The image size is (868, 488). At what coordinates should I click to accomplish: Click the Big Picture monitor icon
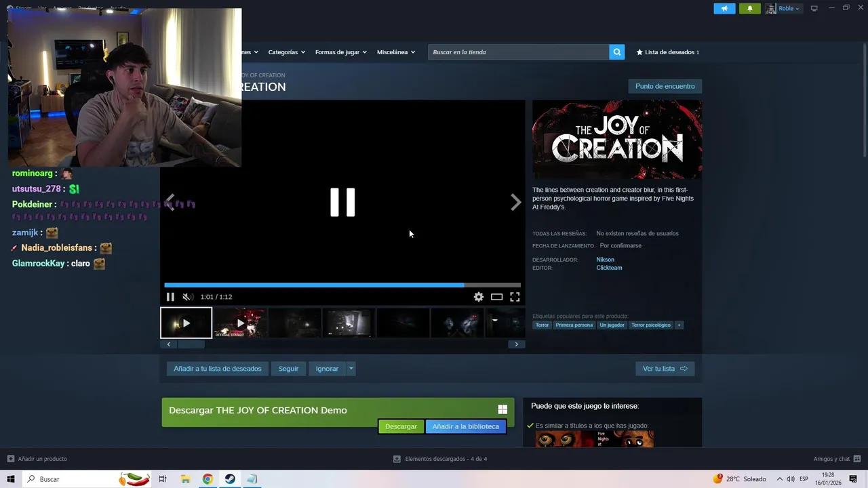814,8
